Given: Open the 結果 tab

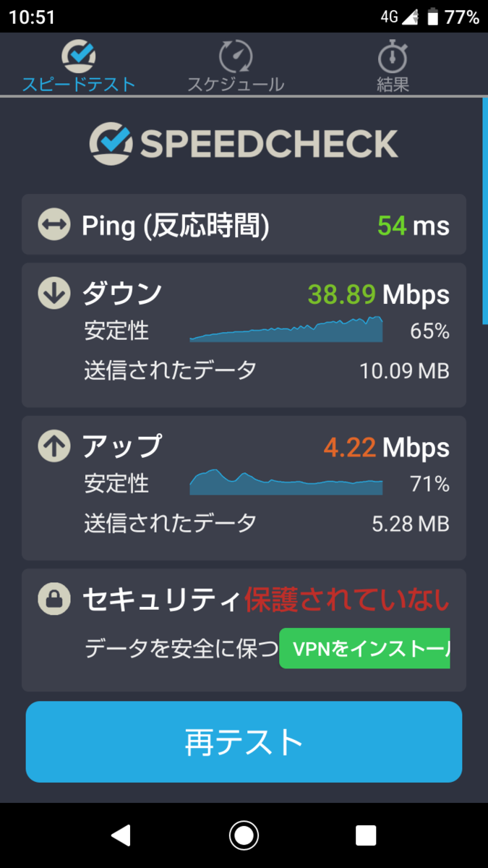Looking at the screenshot, I should 391,65.
